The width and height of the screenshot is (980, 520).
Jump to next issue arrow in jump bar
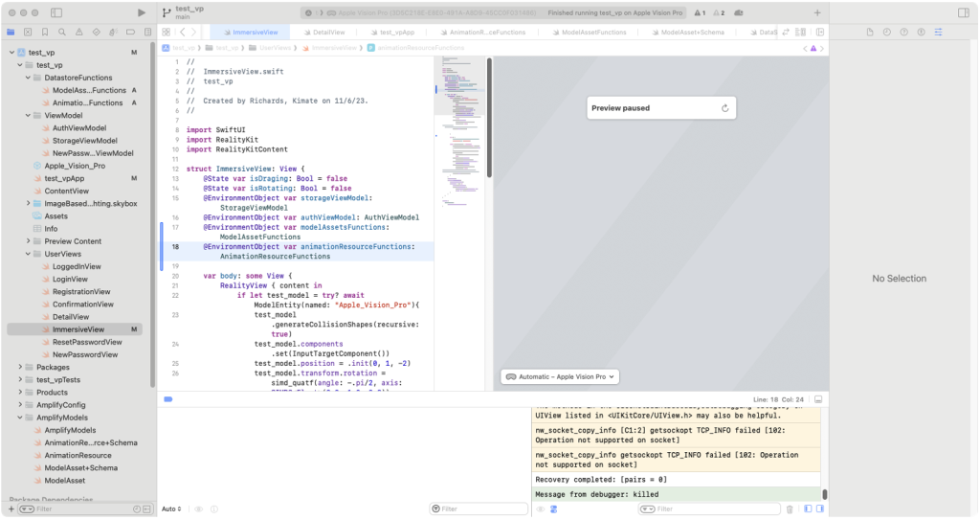822,48
